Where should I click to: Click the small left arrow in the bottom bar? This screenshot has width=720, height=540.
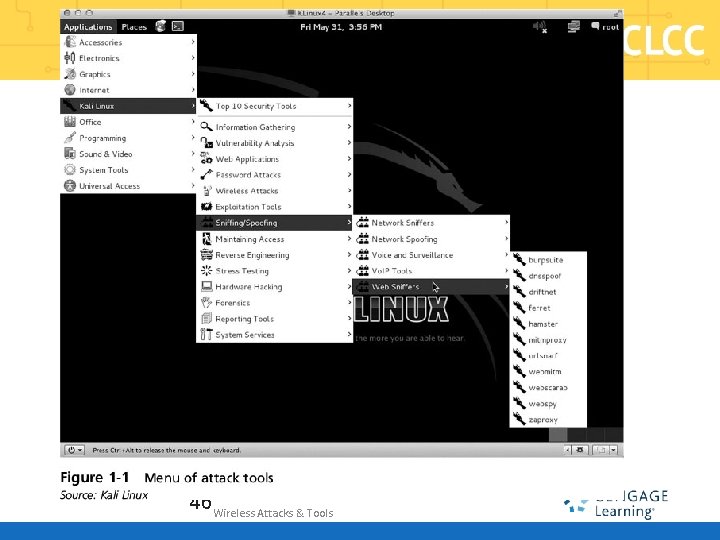click(568, 450)
